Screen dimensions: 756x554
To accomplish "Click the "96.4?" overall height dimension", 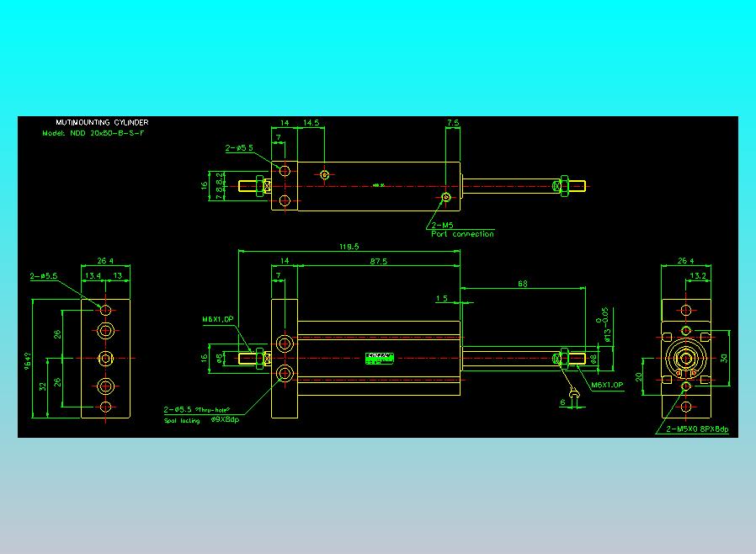I will pos(28,362).
